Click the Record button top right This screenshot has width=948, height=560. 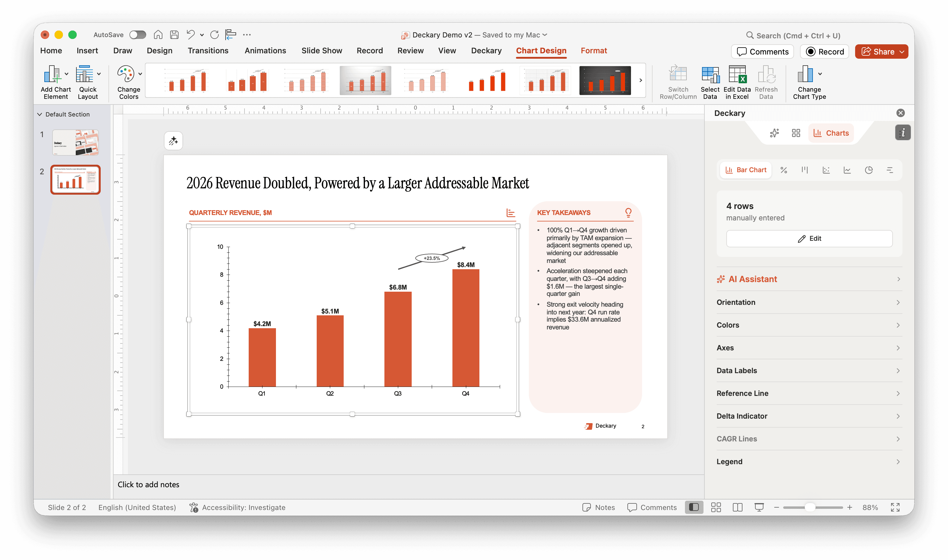point(825,52)
